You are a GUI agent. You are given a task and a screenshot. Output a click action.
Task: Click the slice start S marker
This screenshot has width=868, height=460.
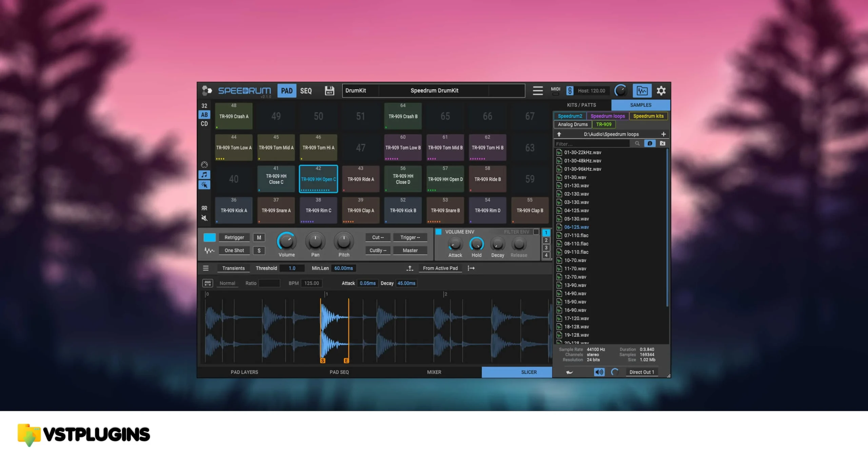[x=322, y=361]
